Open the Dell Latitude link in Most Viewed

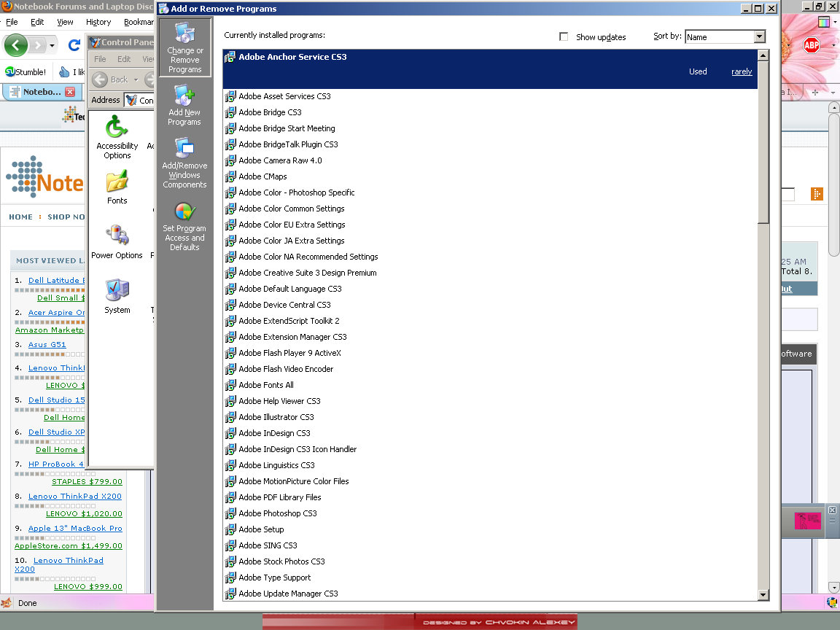[56, 280]
